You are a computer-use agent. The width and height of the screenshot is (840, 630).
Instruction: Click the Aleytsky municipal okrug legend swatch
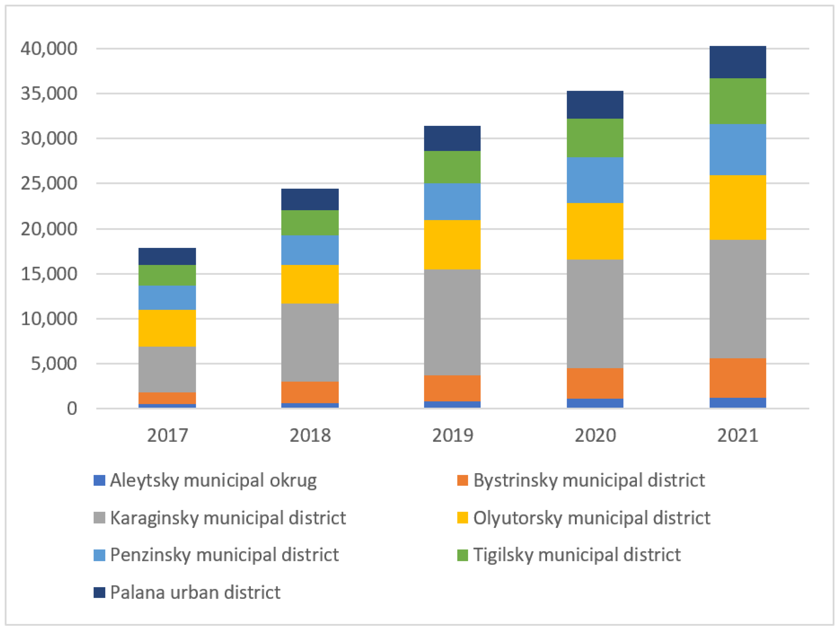99,480
